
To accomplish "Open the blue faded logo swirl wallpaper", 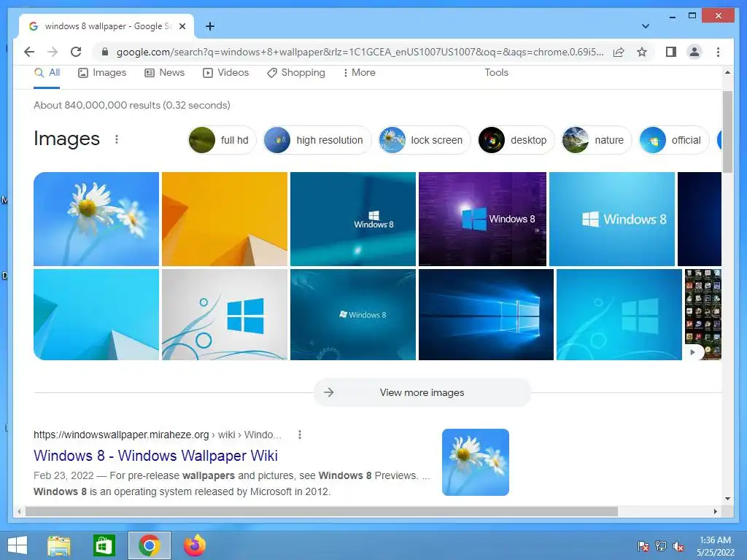I will tap(619, 314).
